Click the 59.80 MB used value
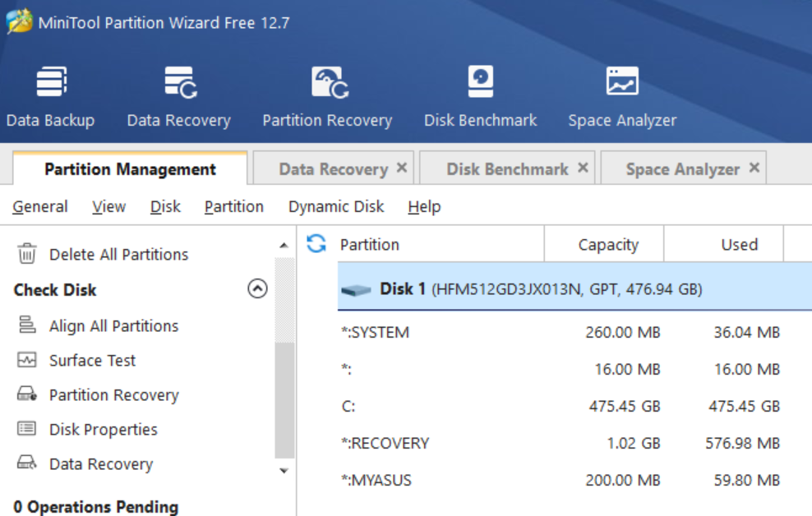The height and width of the screenshot is (516, 812). coord(747,480)
